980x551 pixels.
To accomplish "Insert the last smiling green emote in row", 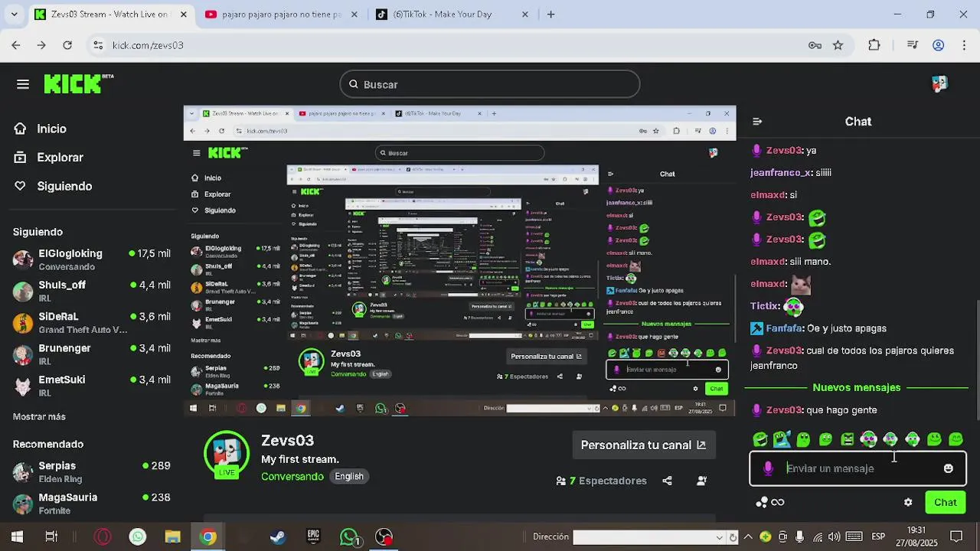I will pos(955,439).
